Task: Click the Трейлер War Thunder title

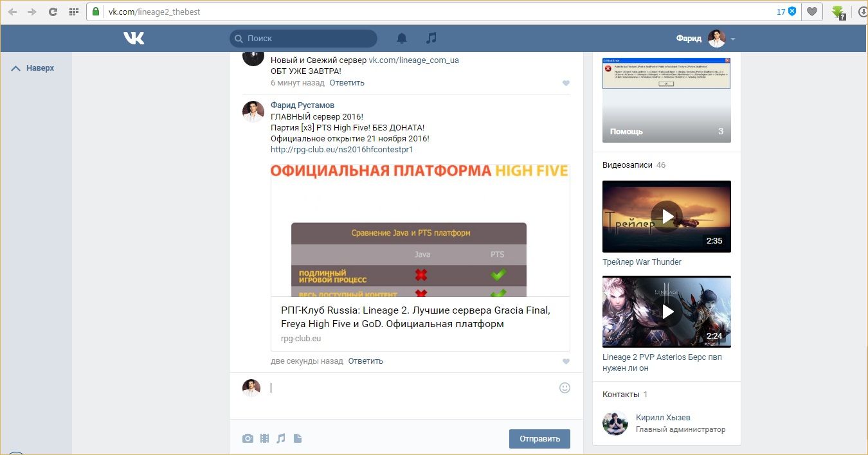Action: point(642,262)
